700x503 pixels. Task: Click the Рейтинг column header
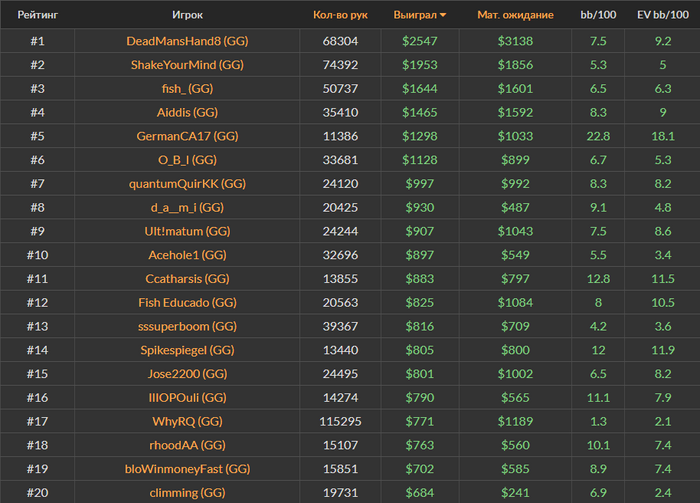(37, 15)
